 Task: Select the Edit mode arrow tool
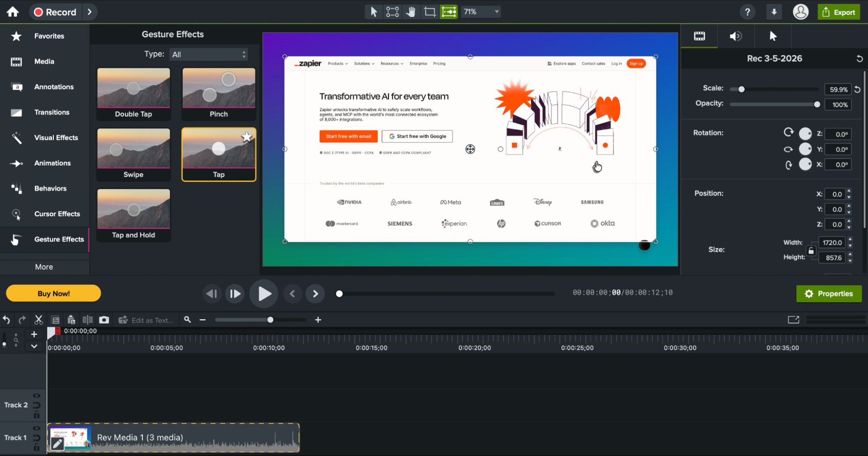(x=373, y=12)
